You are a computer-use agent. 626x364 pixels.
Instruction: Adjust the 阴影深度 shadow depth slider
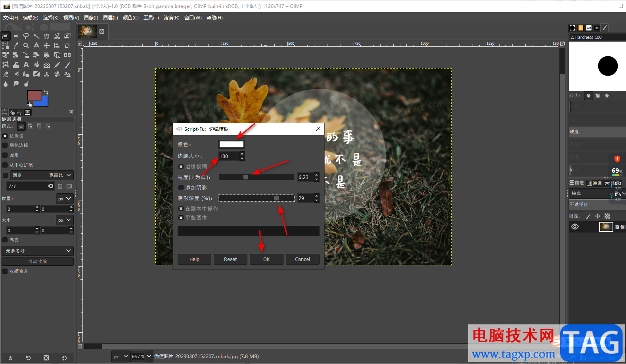pos(256,198)
